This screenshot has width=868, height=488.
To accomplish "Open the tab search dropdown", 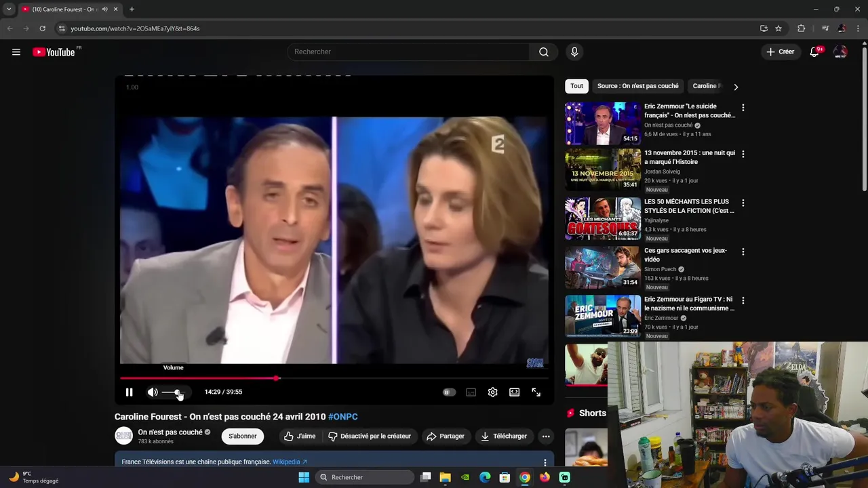I will coord(9,9).
